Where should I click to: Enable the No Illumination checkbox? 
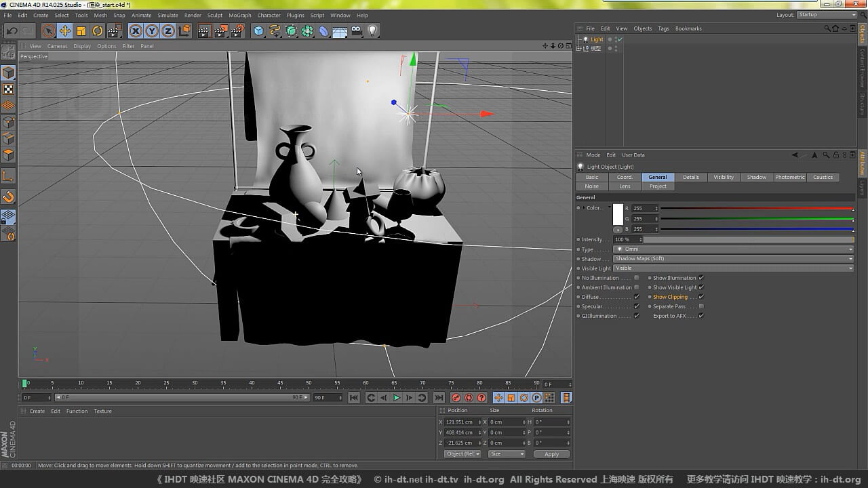click(x=636, y=278)
